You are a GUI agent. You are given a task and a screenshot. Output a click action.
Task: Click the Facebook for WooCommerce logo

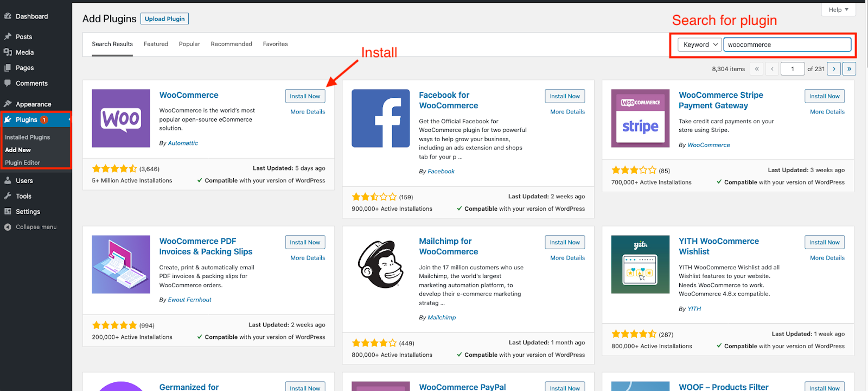tap(381, 118)
